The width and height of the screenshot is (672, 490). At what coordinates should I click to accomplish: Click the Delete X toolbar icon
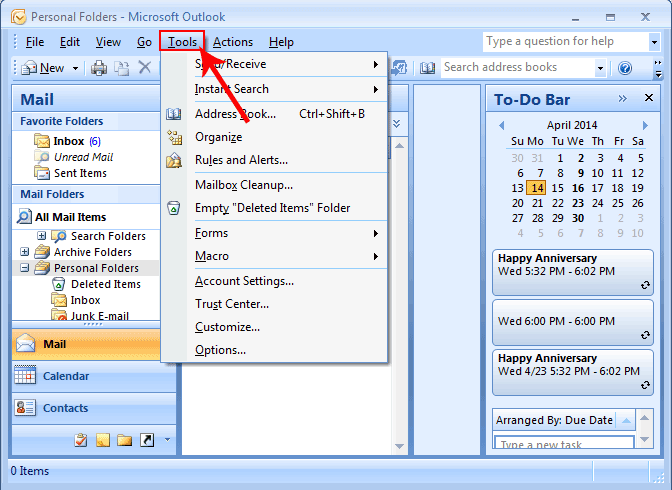145,67
